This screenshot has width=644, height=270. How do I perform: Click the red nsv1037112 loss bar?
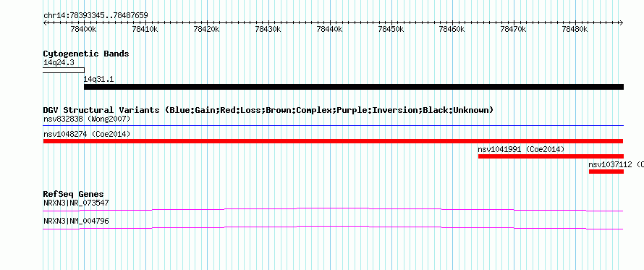(606, 172)
